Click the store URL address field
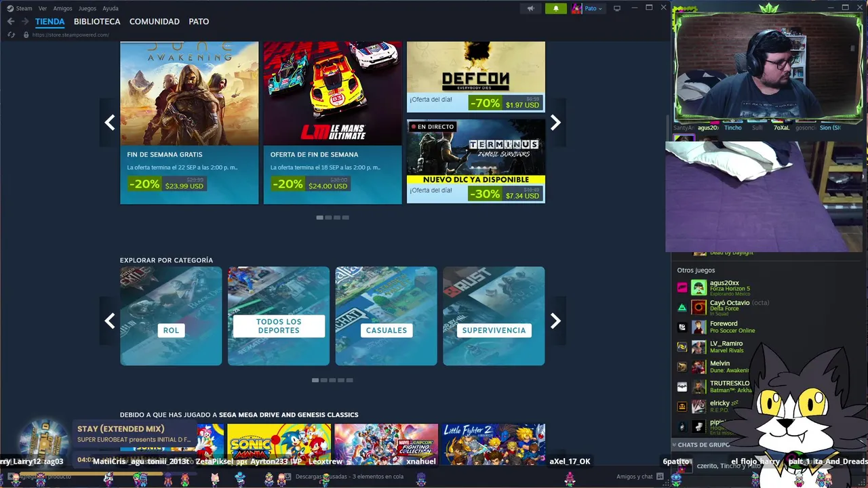Screen dimensions: 868x488 (x=71, y=35)
